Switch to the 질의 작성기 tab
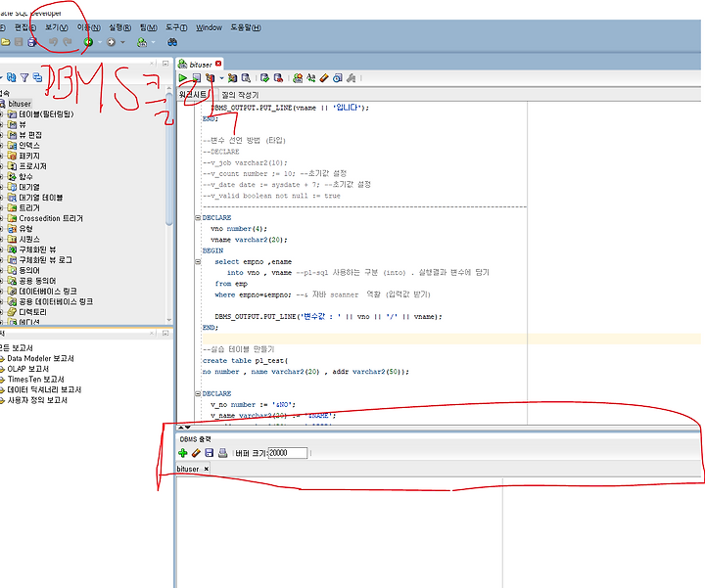Screen dimensions: 705x588 tap(240, 95)
